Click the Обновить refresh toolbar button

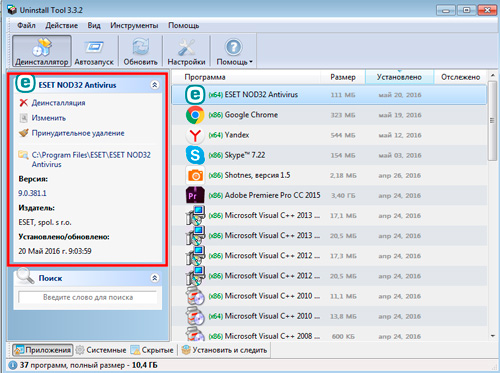[x=140, y=51]
